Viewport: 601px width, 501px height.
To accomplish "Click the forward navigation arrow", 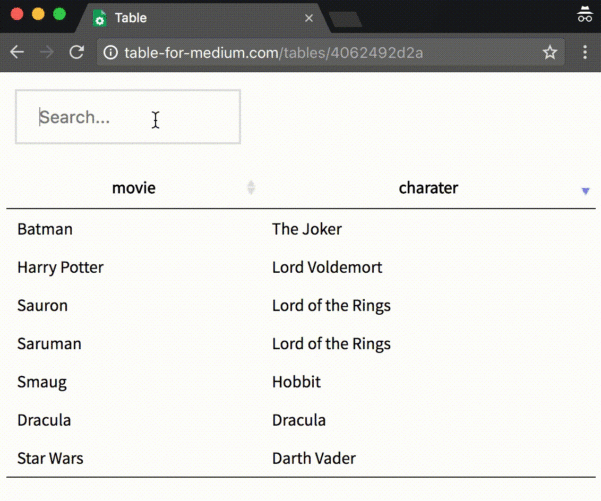I will [46, 52].
